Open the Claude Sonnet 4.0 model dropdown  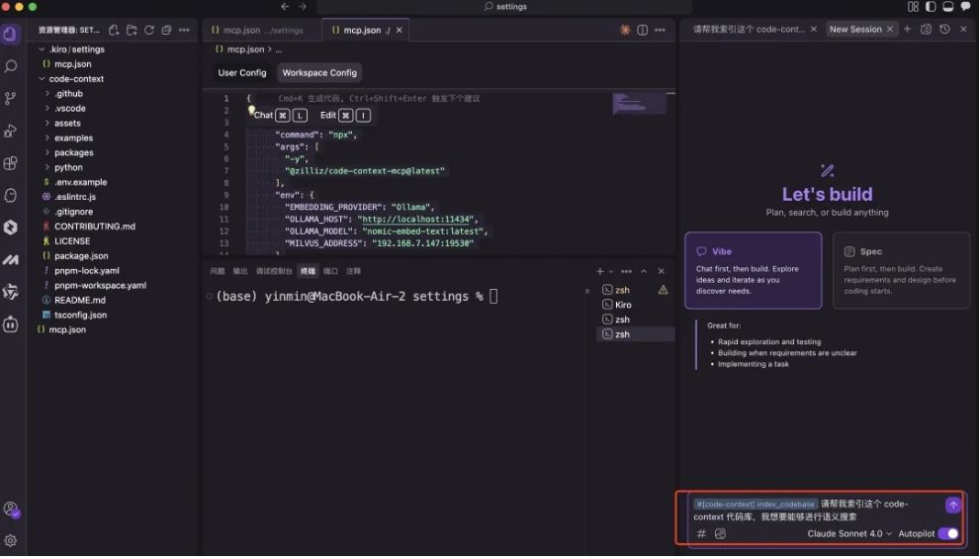(x=849, y=534)
